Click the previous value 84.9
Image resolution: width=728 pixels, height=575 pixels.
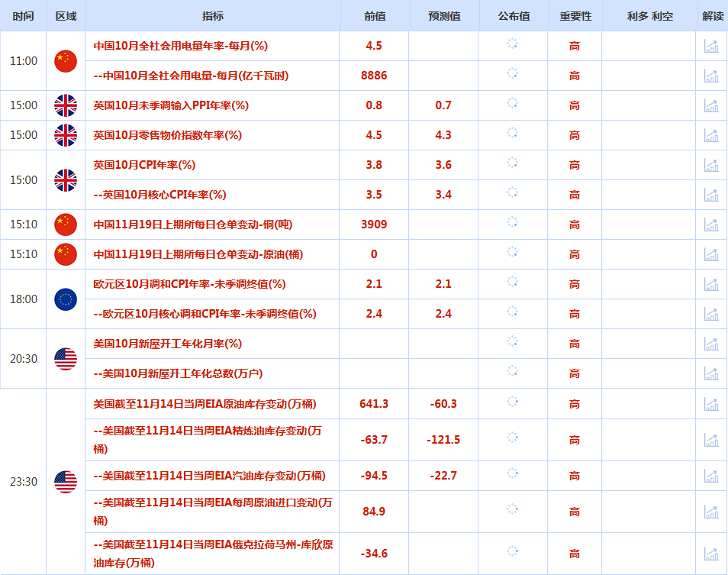374,512
